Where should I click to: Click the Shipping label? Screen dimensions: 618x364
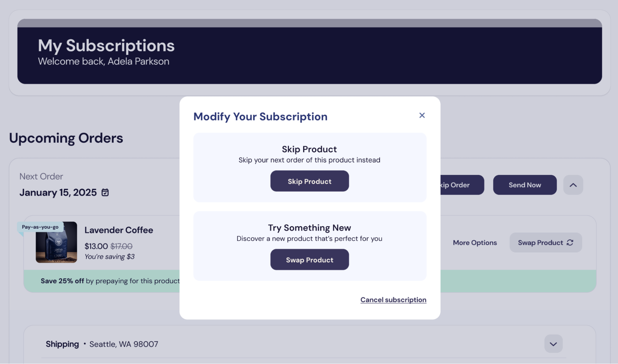[x=62, y=344]
